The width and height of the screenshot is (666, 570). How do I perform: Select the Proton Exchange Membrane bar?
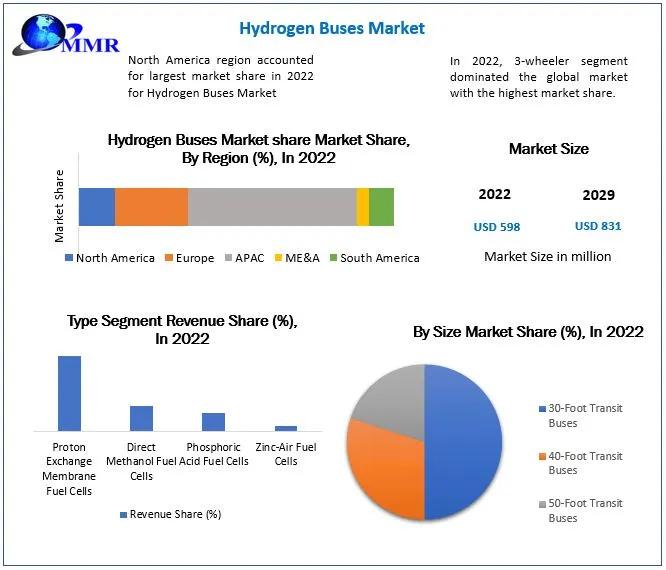69,394
